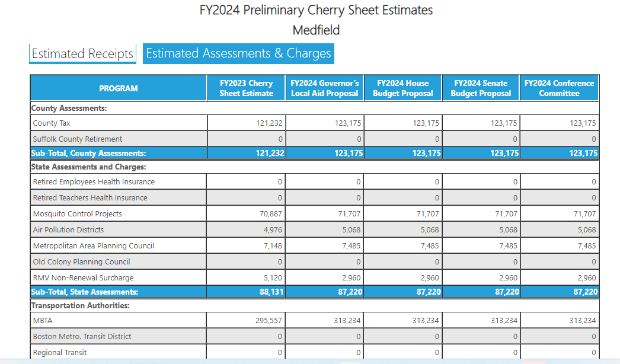The image size is (620, 364).
Task: Switch to the Estimated Receipts tab
Action: 82,53
